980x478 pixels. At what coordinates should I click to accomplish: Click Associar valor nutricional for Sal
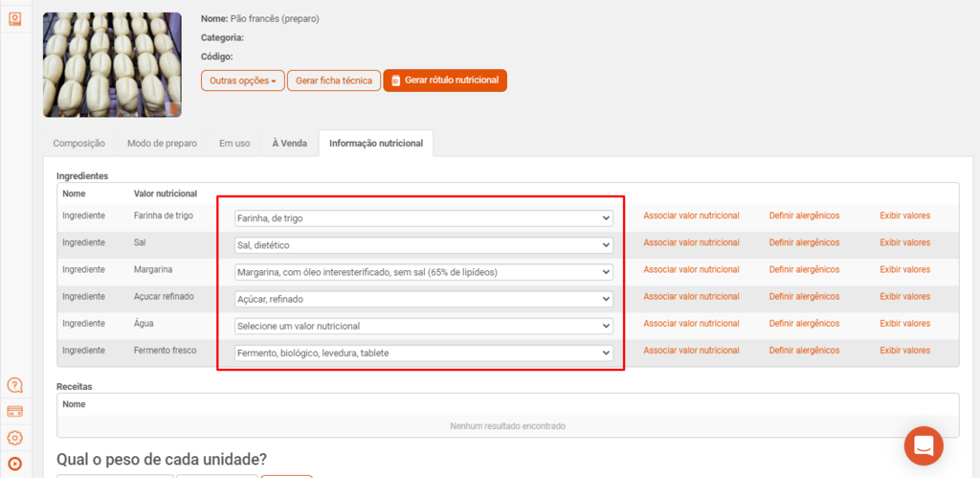click(691, 242)
